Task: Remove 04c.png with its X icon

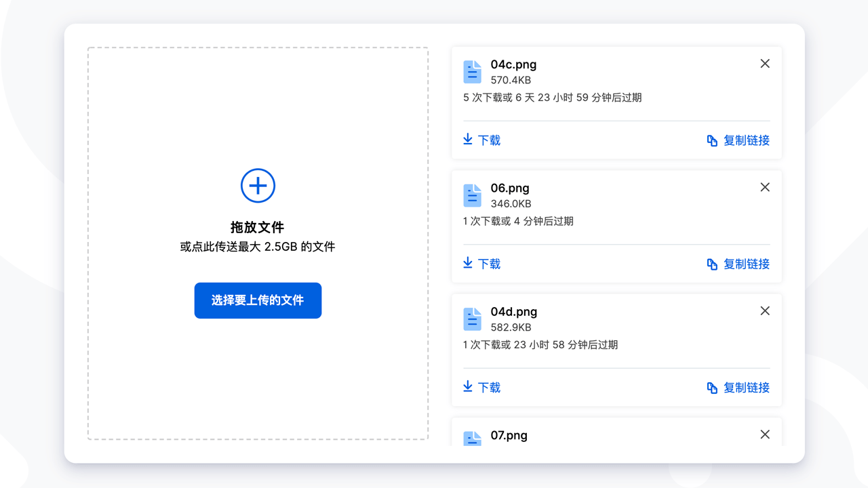Action: 765,64
